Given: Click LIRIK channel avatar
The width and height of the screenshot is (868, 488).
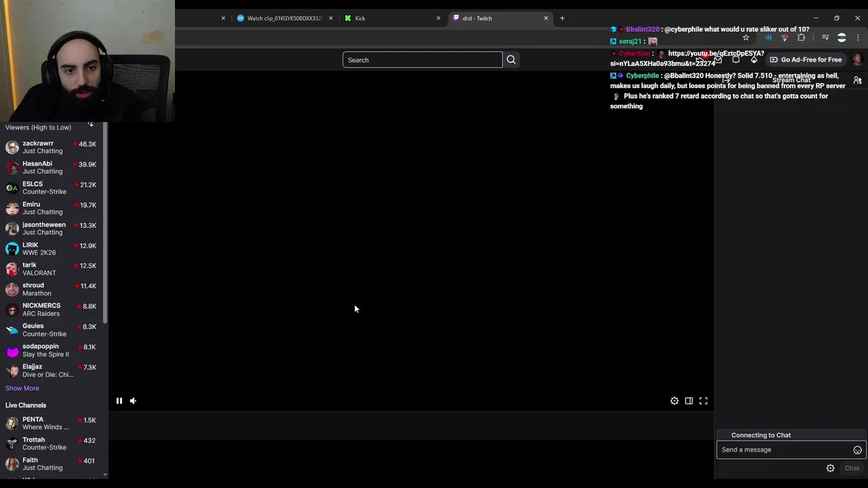Looking at the screenshot, I should click(x=12, y=249).
